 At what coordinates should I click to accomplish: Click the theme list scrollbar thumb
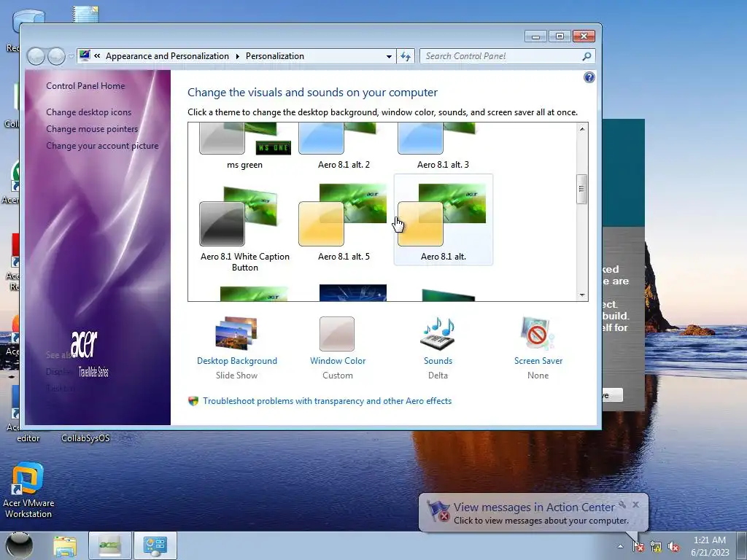point(581,189)
